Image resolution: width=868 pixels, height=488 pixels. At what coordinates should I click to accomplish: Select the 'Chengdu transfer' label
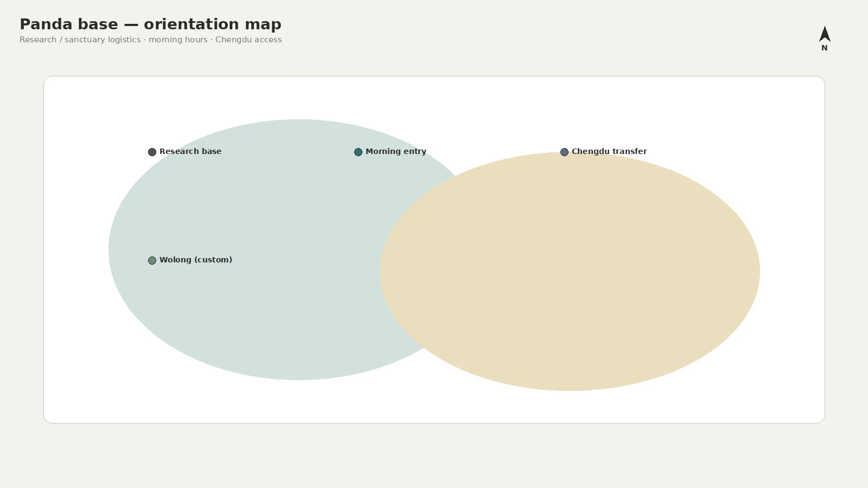click(609, 151)
